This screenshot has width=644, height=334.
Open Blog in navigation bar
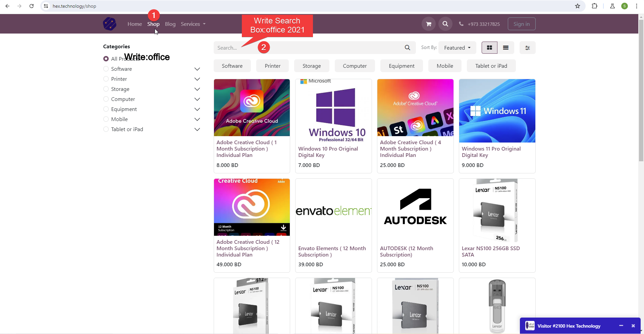click(x=170, y=24)
